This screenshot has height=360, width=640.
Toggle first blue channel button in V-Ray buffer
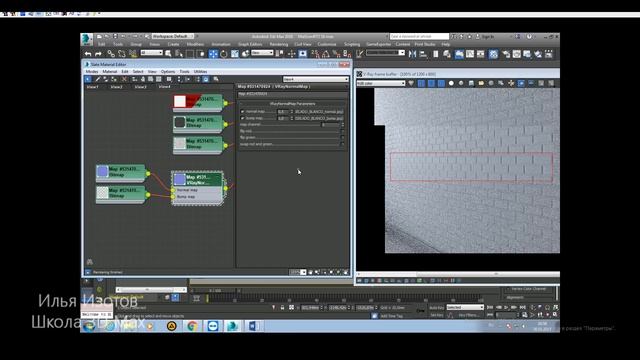tap(421, 83)
